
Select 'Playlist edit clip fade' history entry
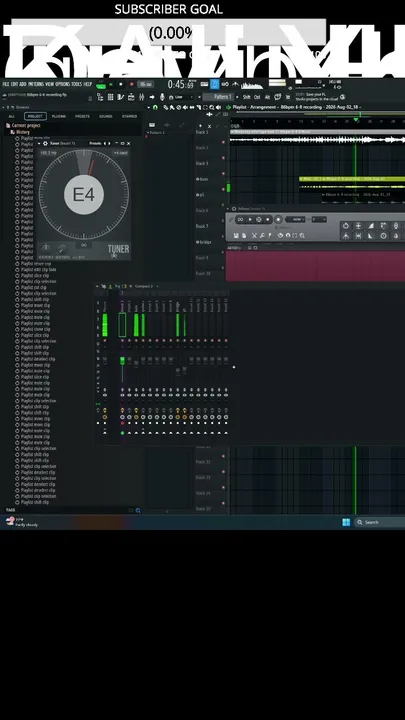click(39, 270)
